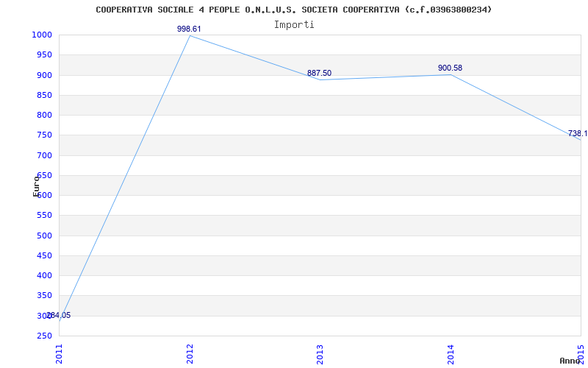Click the line's 2012 peak data point
The width and height of the screenshot is (588, 368).
coord(190,35)
